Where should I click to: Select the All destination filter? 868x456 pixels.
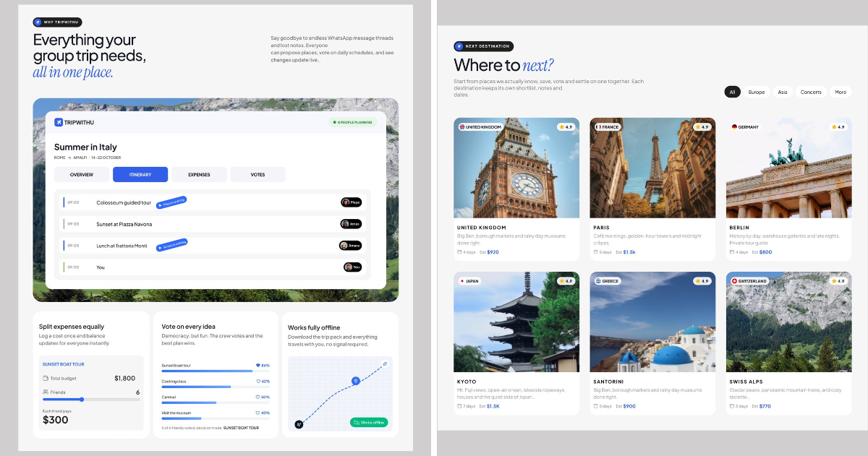732,92
